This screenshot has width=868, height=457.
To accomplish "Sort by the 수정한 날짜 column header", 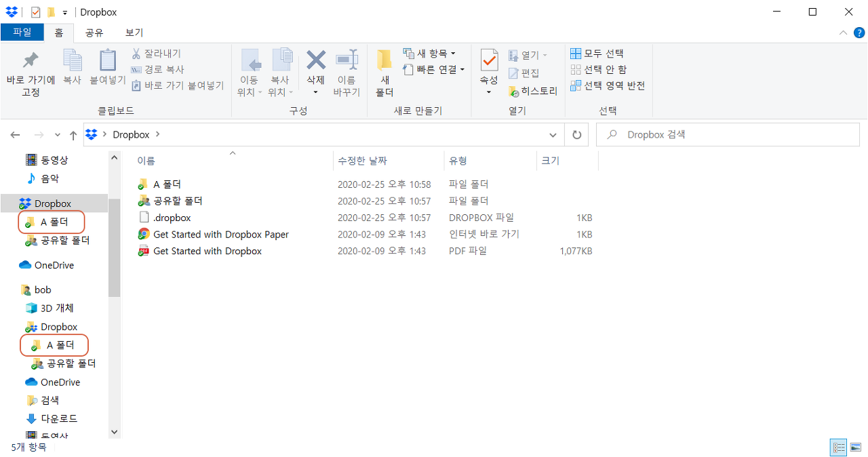I will pos(389,161).
